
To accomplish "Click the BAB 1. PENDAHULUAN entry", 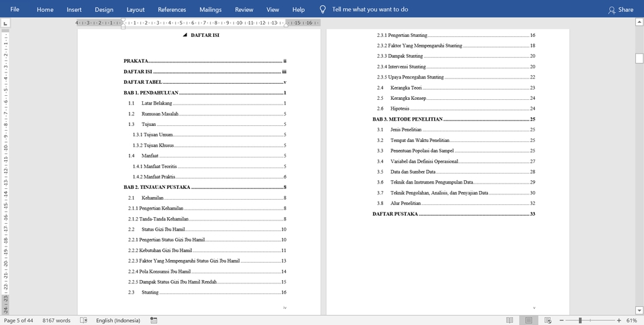I will [205, 92].
